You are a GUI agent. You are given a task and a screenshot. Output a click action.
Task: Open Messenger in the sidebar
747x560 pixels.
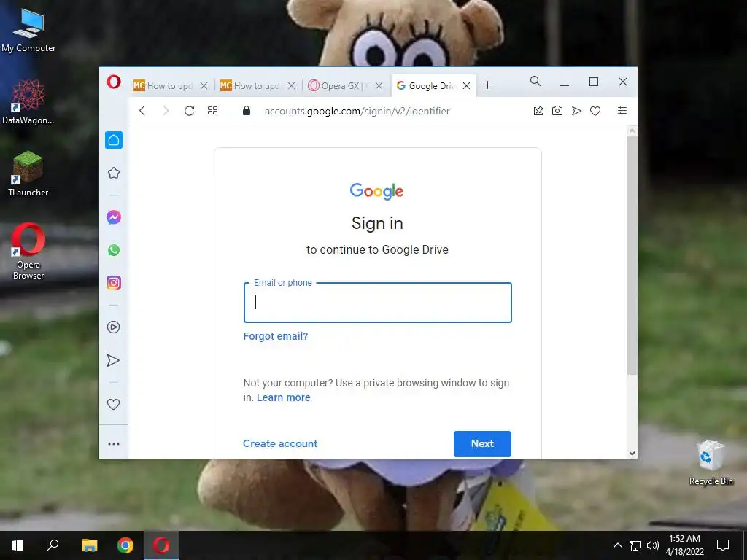click(x=113, y=217)
